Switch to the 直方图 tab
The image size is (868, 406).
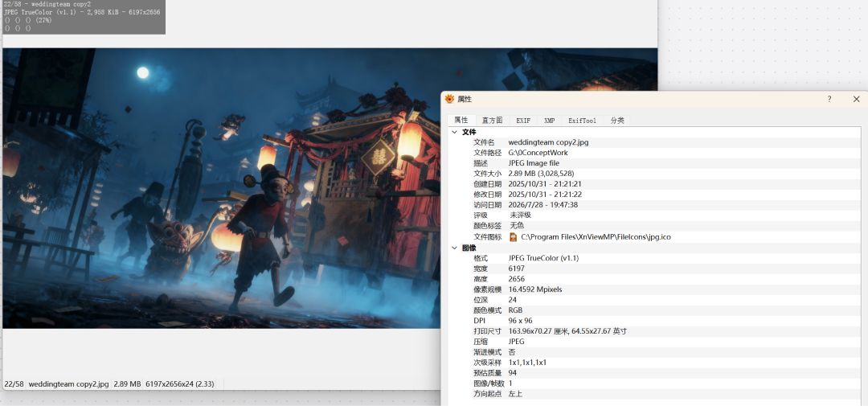tap(492, 121)
